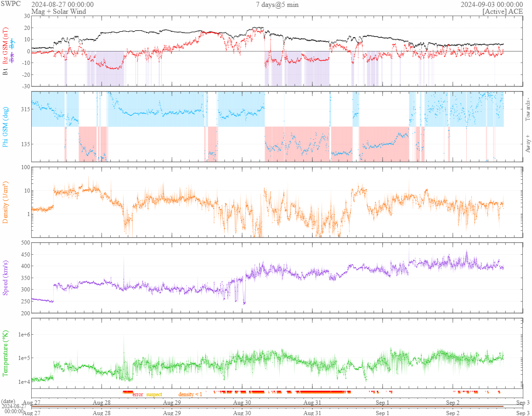
Task: Click the yellow 'suspect' legend label
Action: click(x=154, y=394)
